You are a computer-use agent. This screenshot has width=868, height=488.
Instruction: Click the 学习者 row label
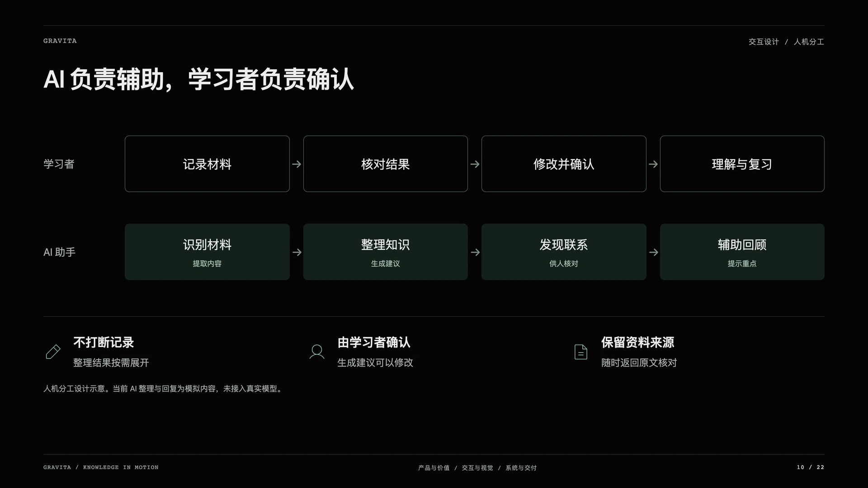(59, 164)
